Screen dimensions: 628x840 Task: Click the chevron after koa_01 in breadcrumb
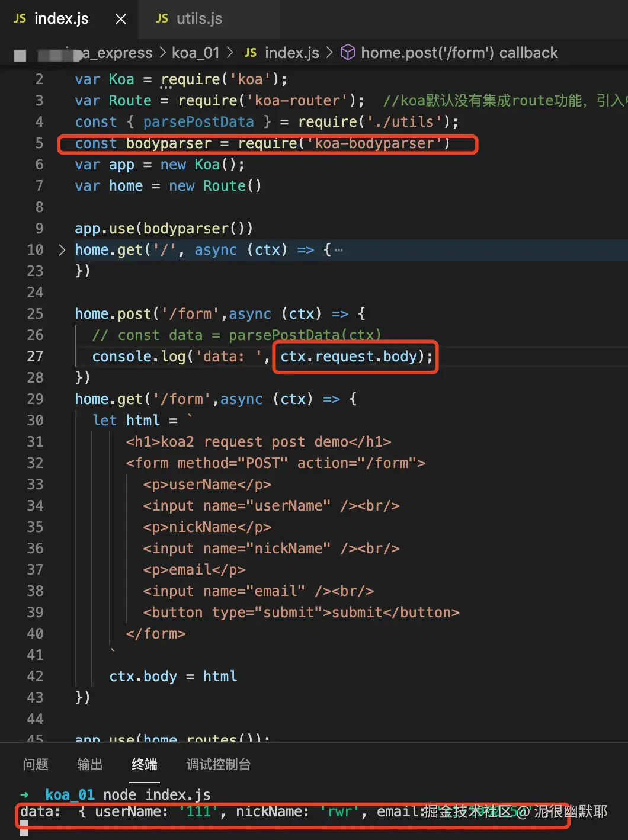click(230, 53)
